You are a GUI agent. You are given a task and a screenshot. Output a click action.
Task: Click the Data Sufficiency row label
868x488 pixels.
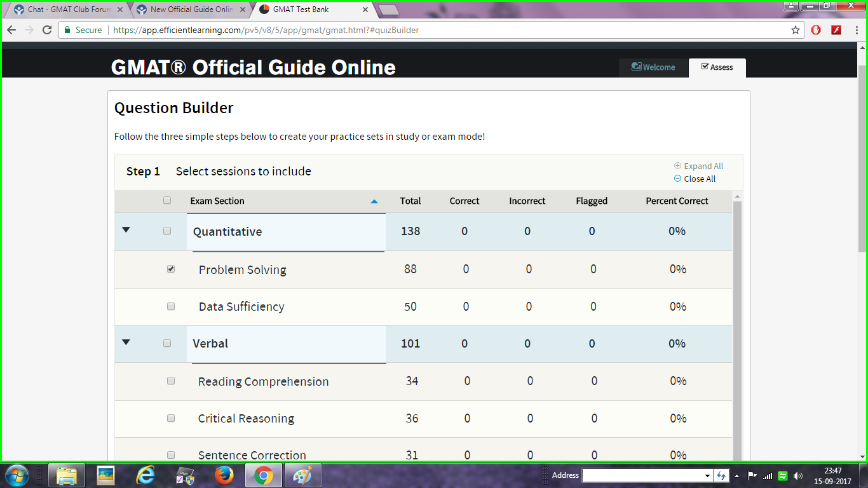point(241,306)
